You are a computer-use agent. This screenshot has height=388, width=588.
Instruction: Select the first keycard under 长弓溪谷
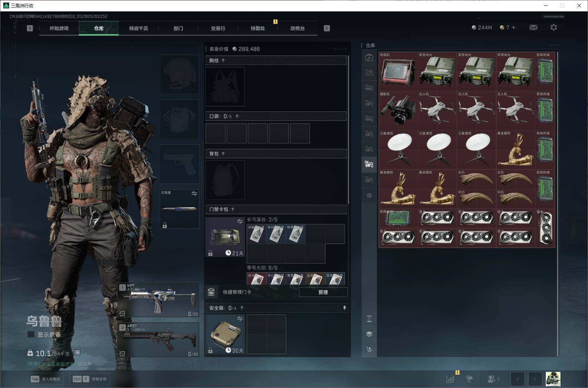[x=257, y=234]
